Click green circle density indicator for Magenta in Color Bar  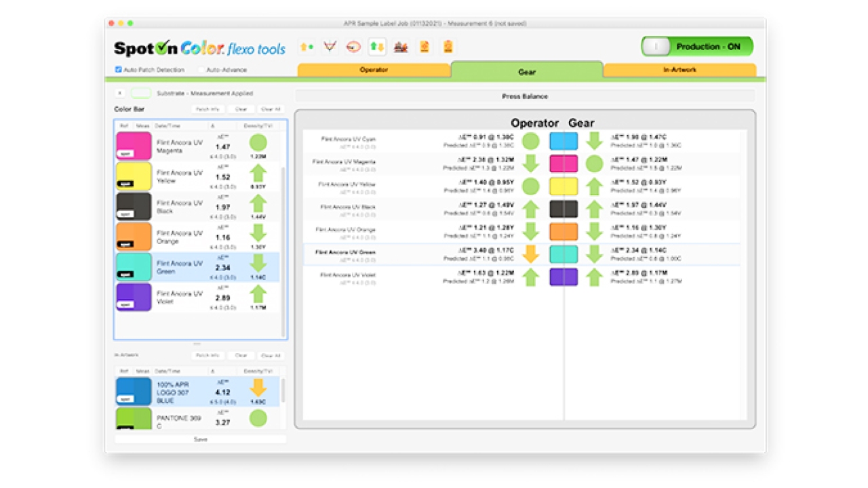258,142
